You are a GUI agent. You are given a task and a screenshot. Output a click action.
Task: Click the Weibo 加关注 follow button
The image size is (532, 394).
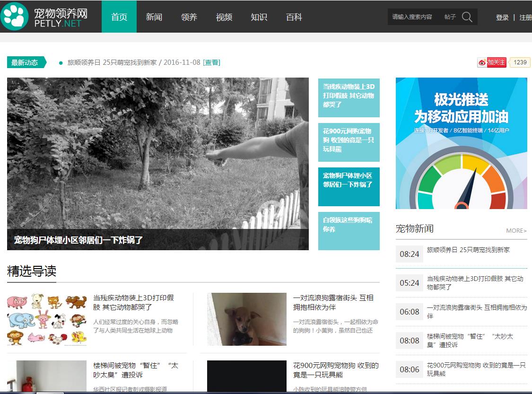(x=492, y=62)
